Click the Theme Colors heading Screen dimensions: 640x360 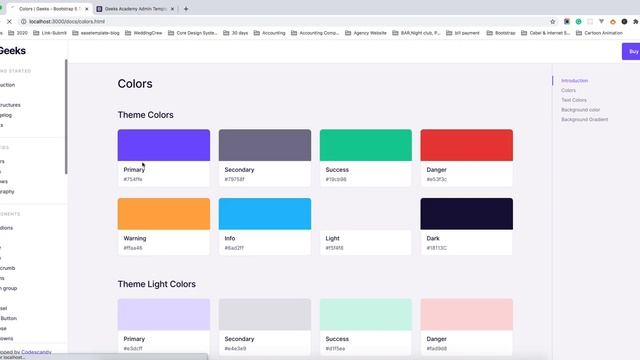tap(145, 115)
